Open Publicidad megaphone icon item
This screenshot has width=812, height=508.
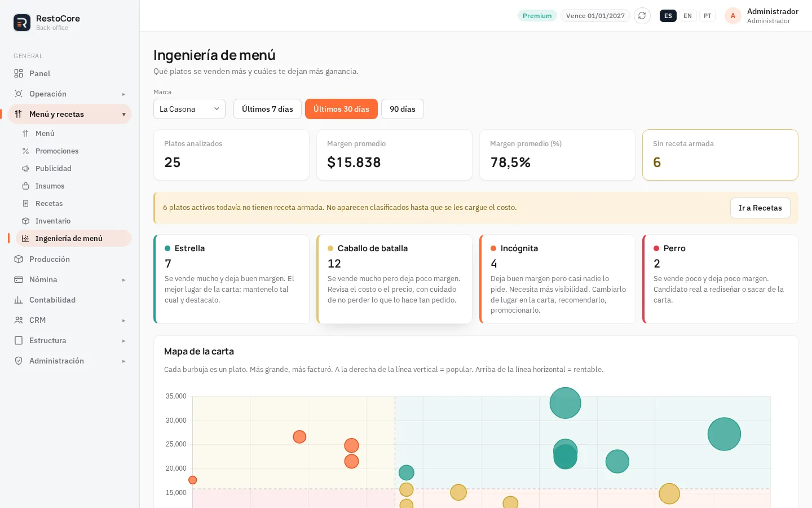pyautogui.click(x=25, y=168)
